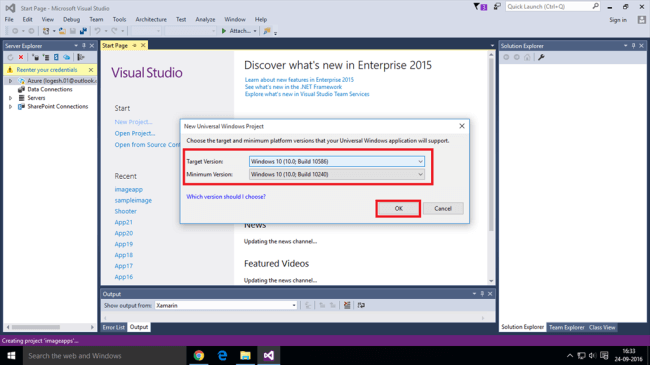Image resolution: width=650 pixels, height=365 pixels.
Task: Click the Refresh icon in Server Explorer
Action: (x=10, y=57)
